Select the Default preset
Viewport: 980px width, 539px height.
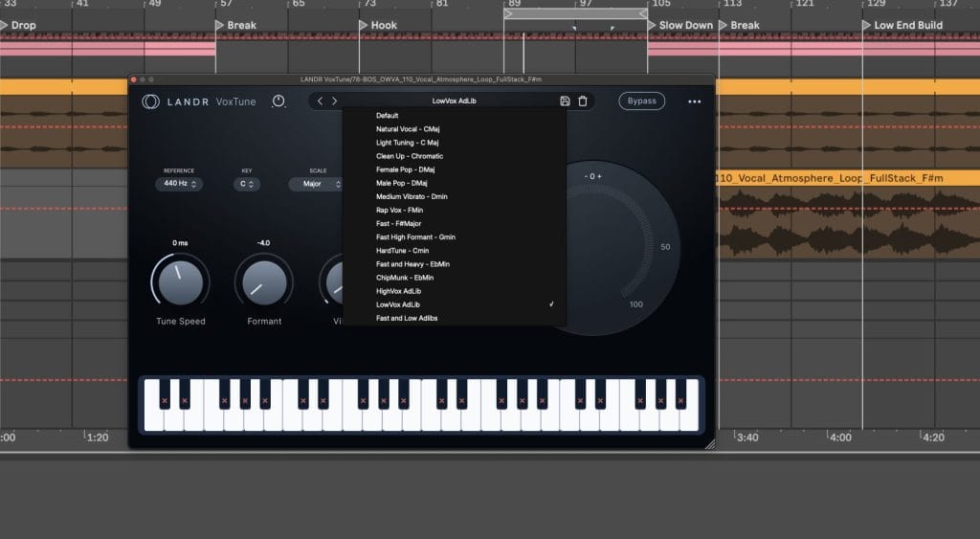click(388, 116)
